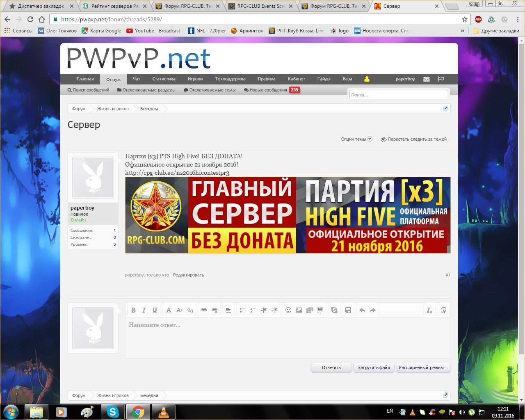The height and width of the screenshot is (420, 525).
Task: Edit the post via 'Редактировать' link
Action: click(x=189, y=275)
